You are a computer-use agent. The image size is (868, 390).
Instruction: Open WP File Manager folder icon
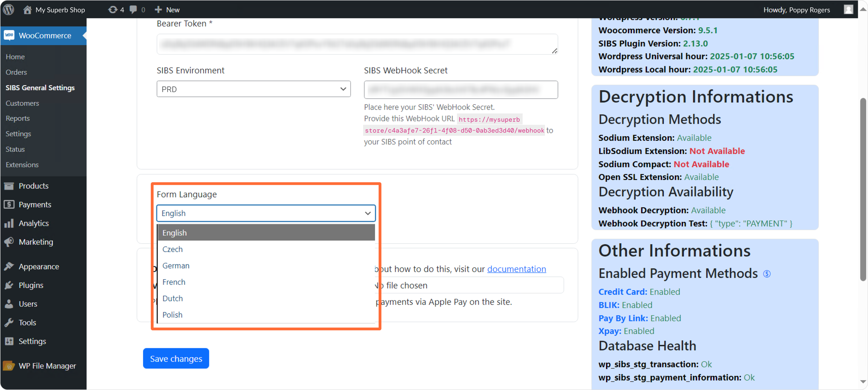9,366
